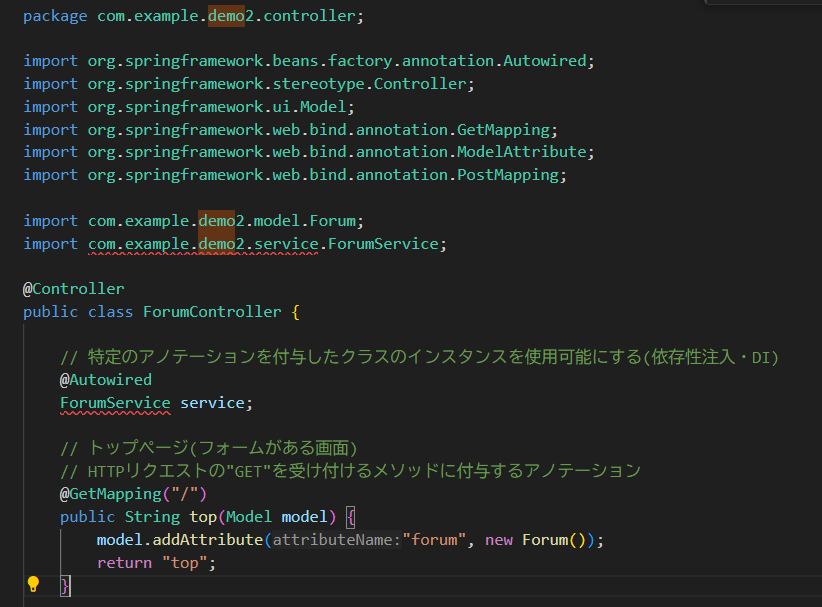Click the Model parameter type in top method
This screenshot has height=607, width=822.
pyautogui.click(x=249, y=517)
